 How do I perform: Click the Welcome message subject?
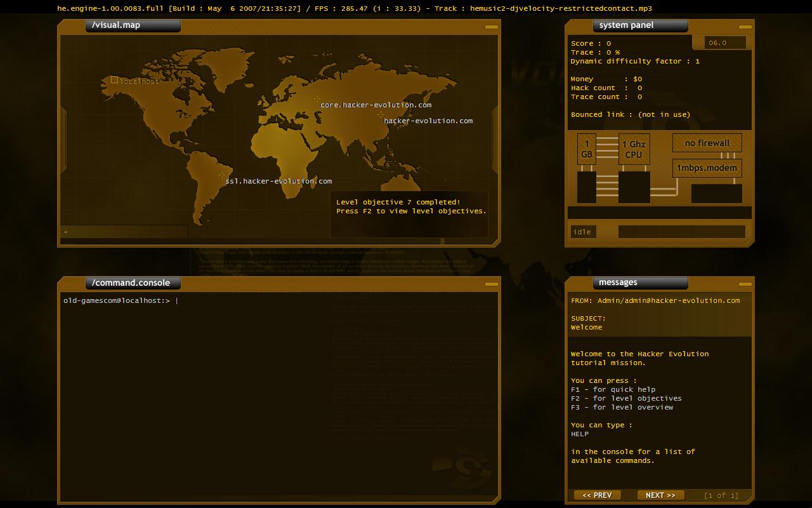(587, 327)
